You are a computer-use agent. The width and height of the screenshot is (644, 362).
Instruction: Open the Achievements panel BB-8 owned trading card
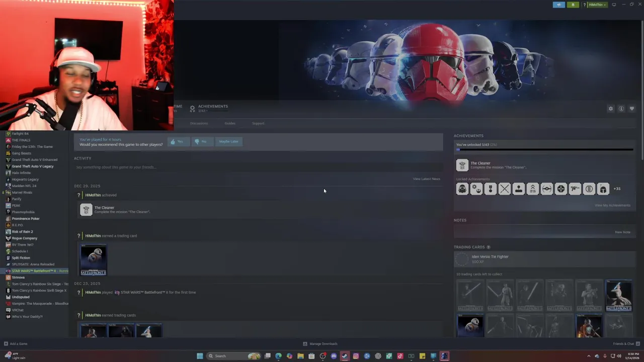(x=470, y=325)
